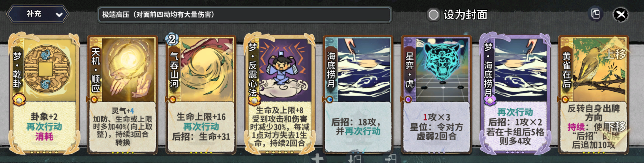Open the 补充 dropdown
The height and width of the screenshot is (163, 644).
38,14
